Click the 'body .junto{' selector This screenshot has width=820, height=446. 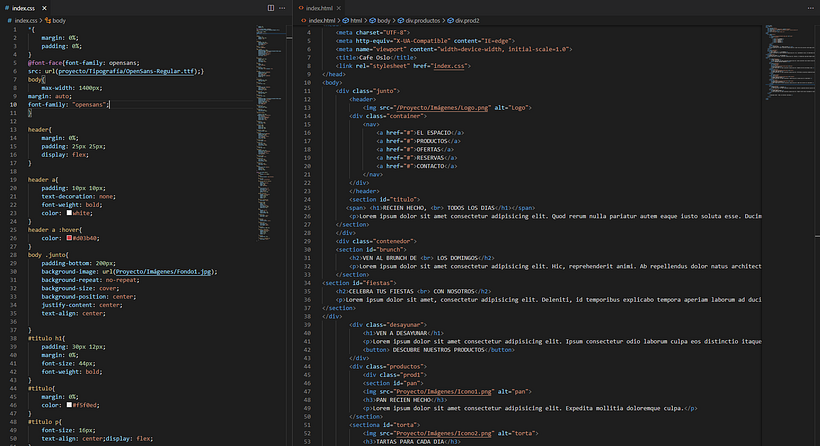point(48,255)
